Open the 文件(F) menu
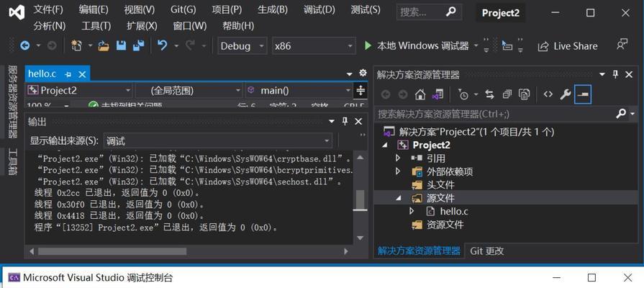This screenshot has height=288, width=644. tap(48, 9)
